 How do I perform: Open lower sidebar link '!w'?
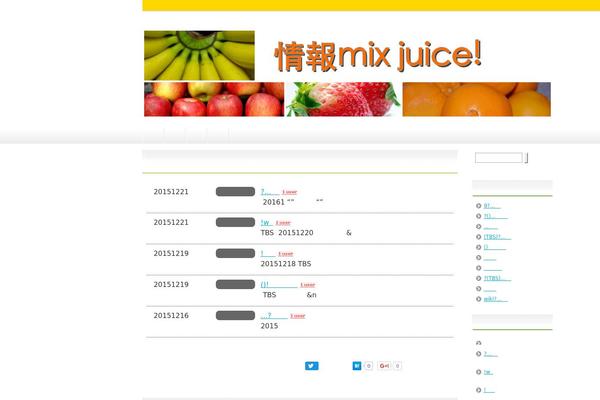(488, 372)
